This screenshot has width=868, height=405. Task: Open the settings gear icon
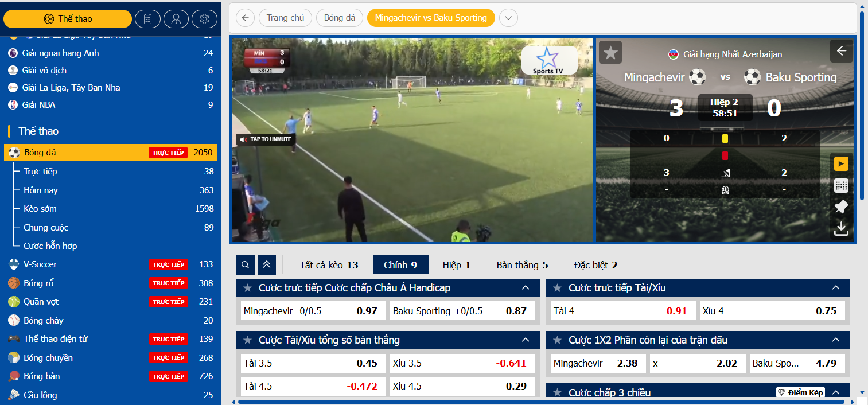click(204, 19)
